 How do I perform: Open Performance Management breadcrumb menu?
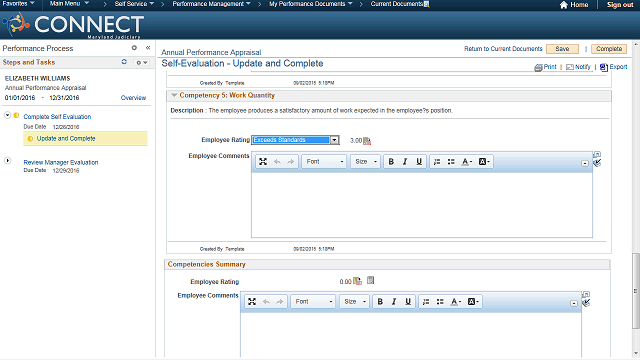pyautogui.click(x=211, y=4)
